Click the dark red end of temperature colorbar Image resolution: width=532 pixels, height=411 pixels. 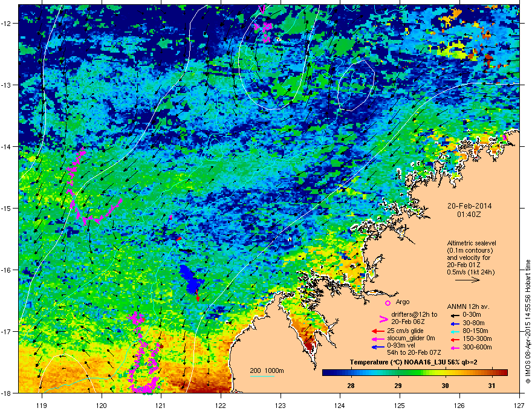(x=504, y=373)
